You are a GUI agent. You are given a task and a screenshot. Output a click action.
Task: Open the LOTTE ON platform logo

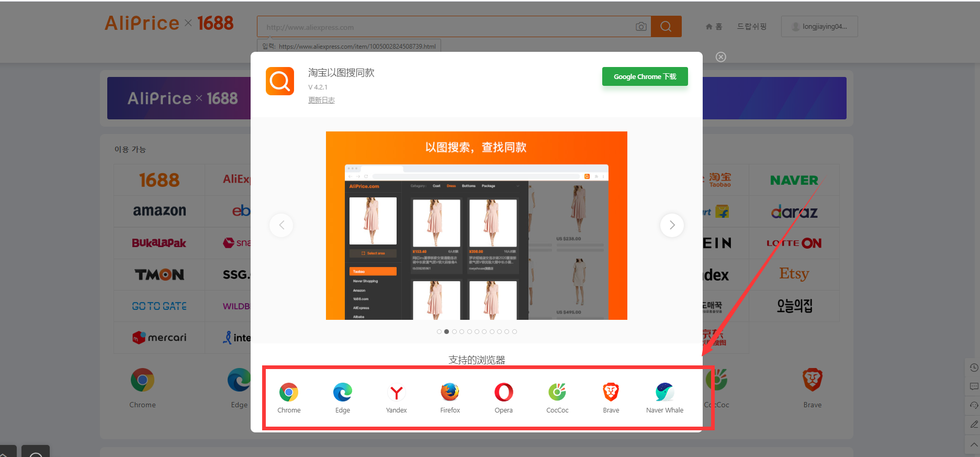click(794, 243)
